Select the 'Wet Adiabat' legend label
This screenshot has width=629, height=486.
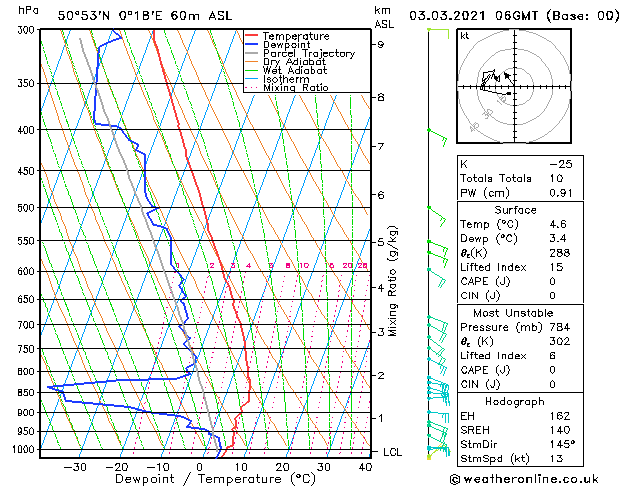pos(295,71)
